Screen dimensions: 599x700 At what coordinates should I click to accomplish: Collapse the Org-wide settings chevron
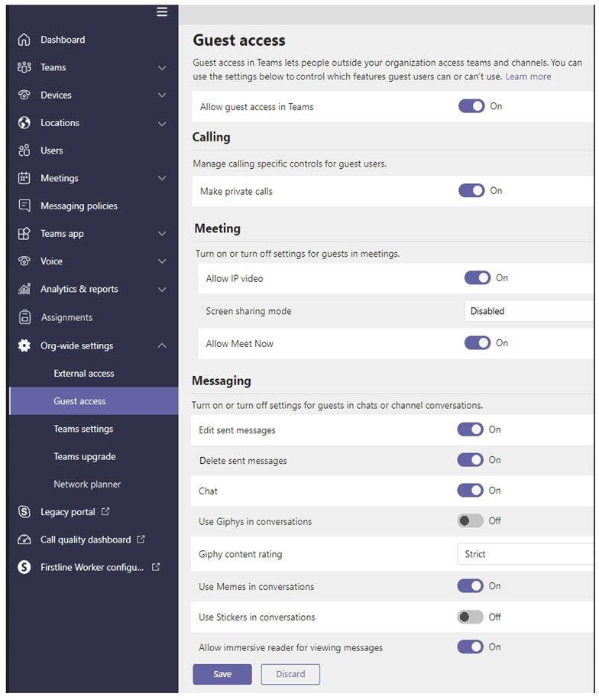coord(162,345)
